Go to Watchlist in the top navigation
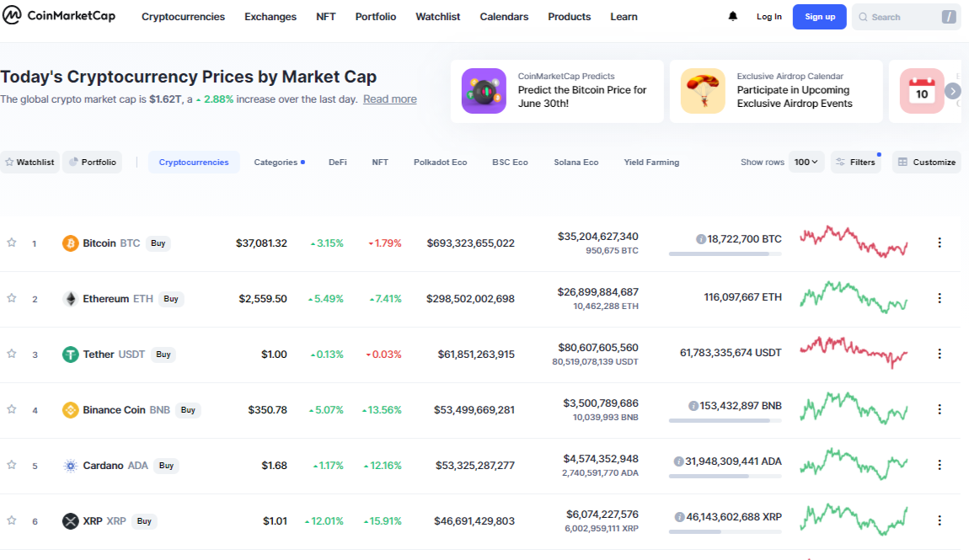The image size is (969, 560). click(437, 17)
